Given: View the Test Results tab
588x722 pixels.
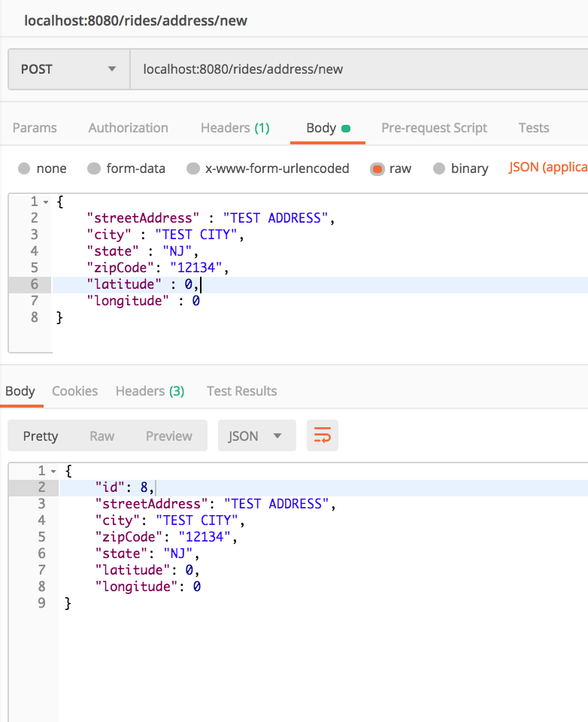Looking at the screenshot, I should 241,391.
